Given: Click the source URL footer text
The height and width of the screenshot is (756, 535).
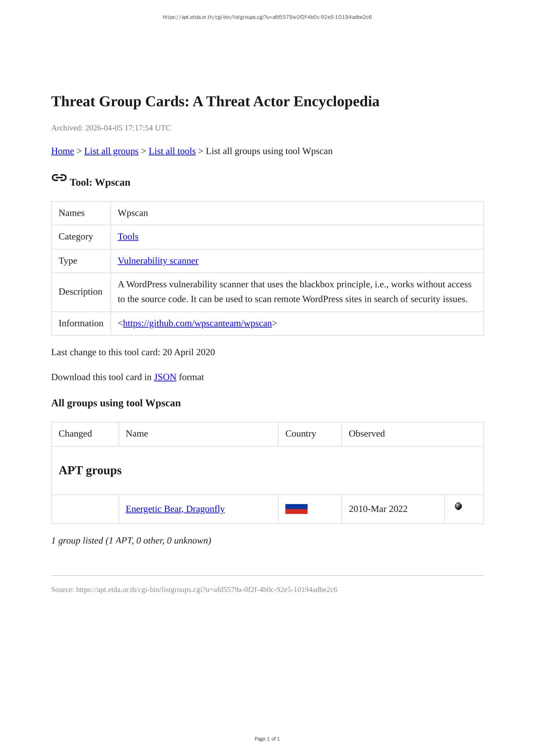Looking at the screenshot, I should [194, 589].
